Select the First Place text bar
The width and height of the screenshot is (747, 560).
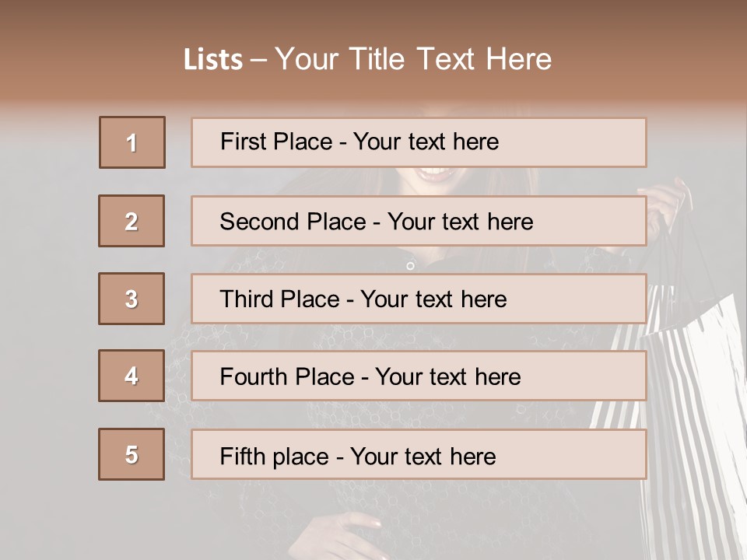(x=419, y=142)
